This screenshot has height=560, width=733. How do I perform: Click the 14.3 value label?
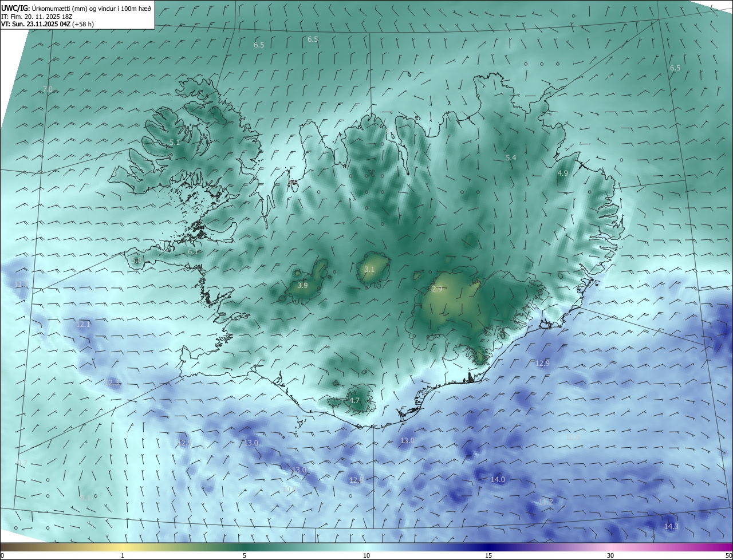(x=671, y=526)
